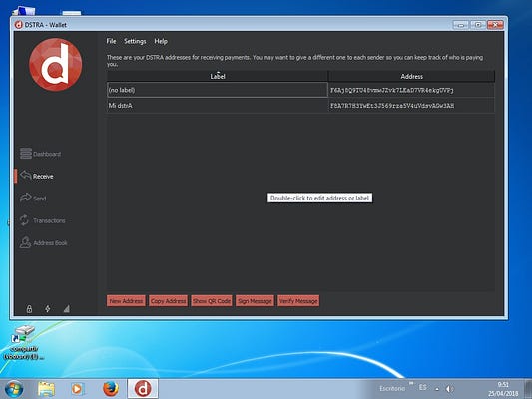
Task: Click the staking lightning bolt icon
Action: pyautogui.click(x=48, y=309)
